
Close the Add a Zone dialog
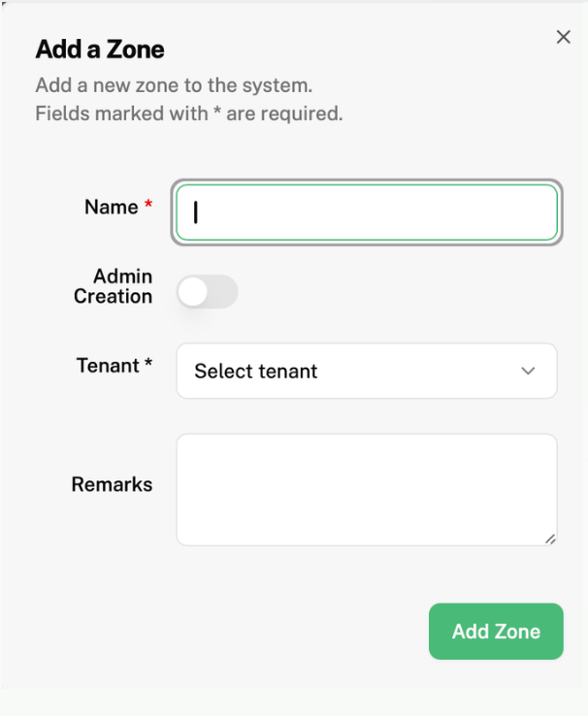coord(563,37)
